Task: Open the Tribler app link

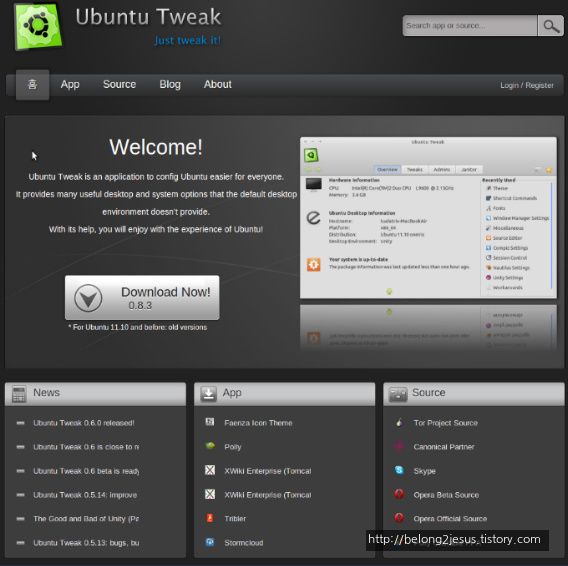Action: tap(235, 519)
